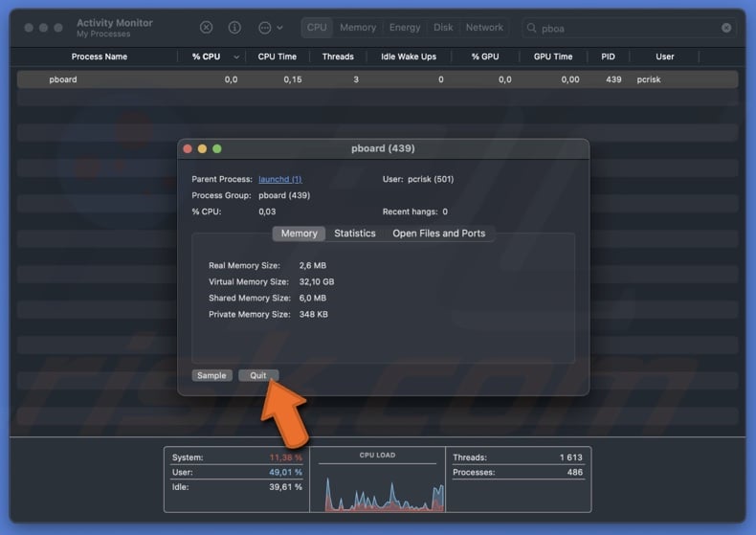Viewport: 756px width, 535px height.
Task: Show Open Files and Ports tab
Action: click(x=438, y=234)
